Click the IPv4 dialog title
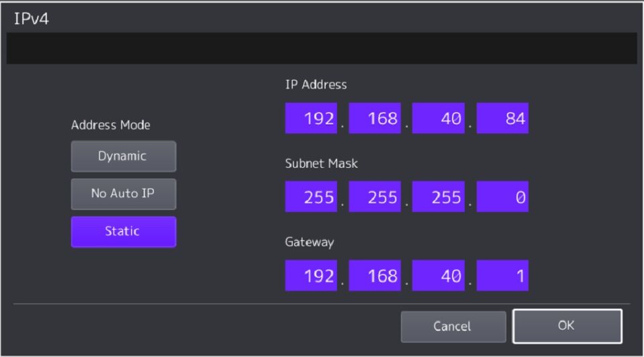644x357 pixels. [31, 19]
